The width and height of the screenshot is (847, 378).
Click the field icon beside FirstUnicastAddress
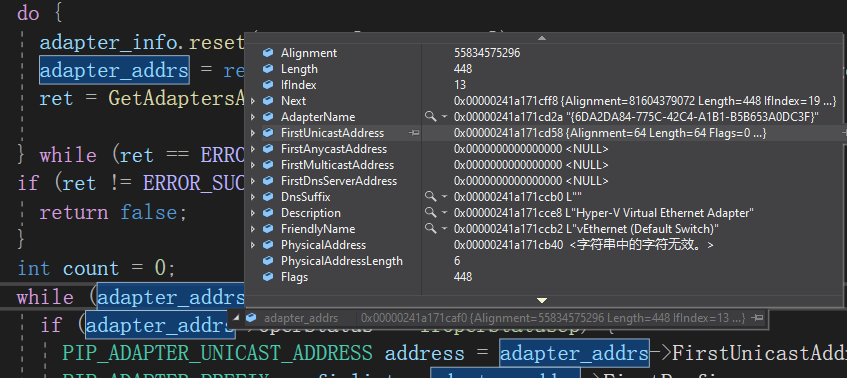click(x=268, y=133)
